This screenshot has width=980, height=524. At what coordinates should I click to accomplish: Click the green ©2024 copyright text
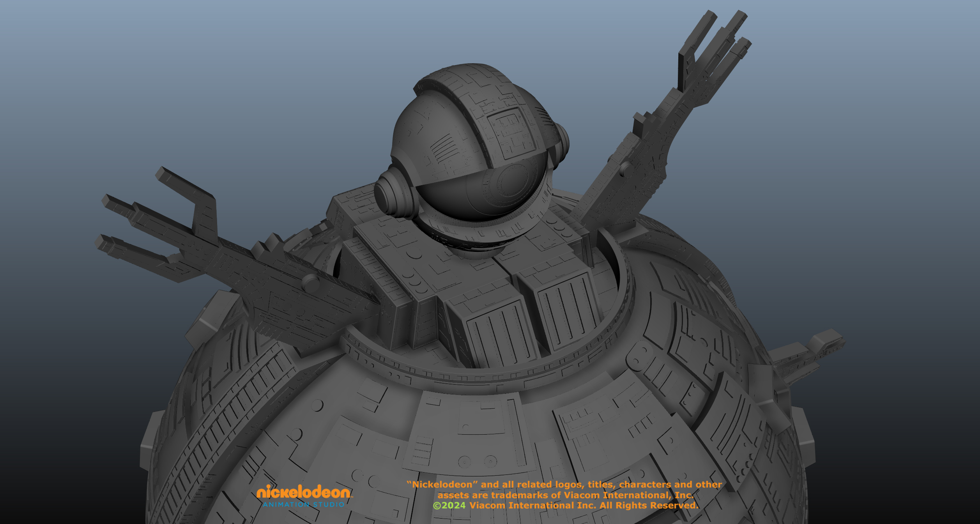449,506
